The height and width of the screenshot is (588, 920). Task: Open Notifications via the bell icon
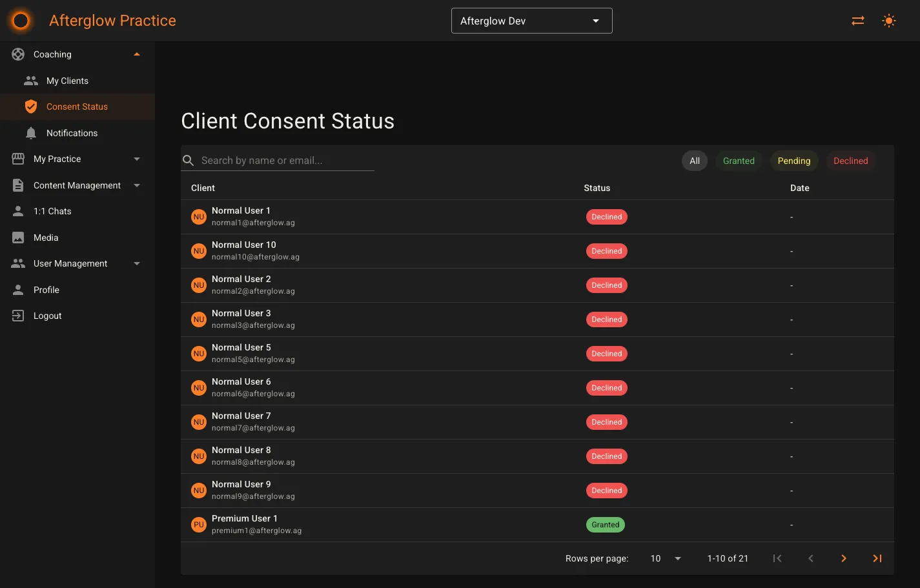[x=30, y=132]
